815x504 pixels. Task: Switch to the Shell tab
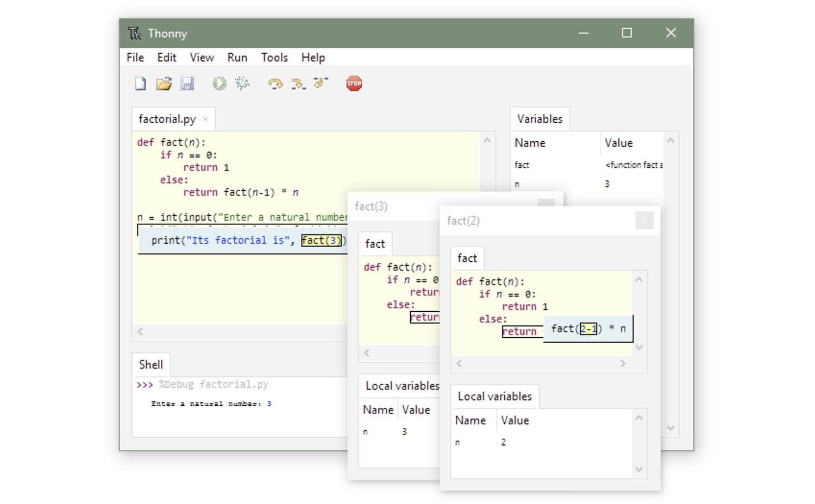151,364
